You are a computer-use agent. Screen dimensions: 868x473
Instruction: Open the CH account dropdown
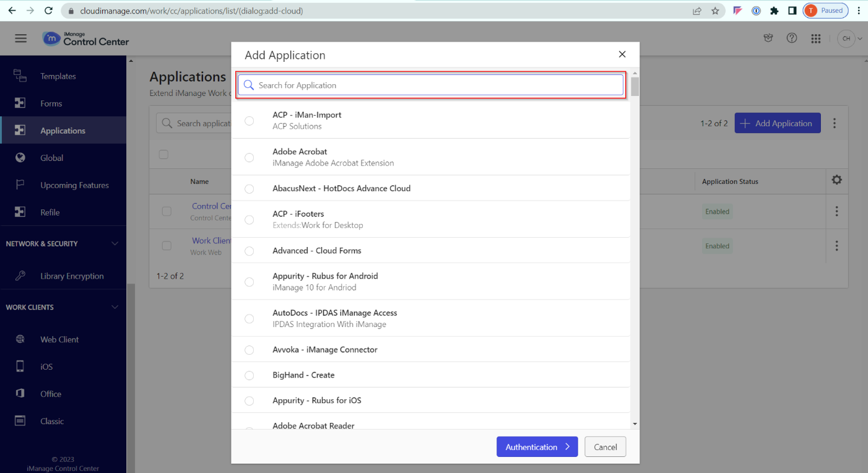(x=849, y=38)
